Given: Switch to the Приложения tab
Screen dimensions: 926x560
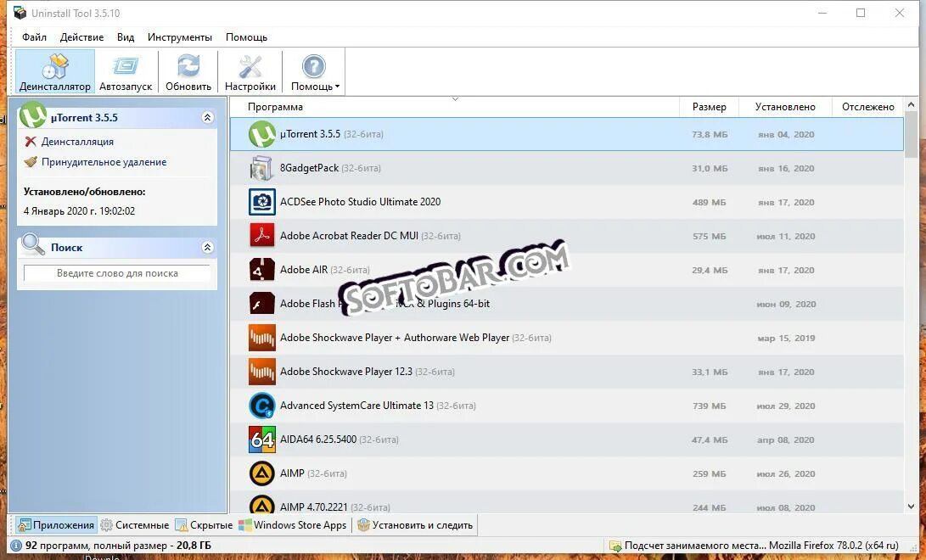Looking at the screenshot, I should point(56,525).
